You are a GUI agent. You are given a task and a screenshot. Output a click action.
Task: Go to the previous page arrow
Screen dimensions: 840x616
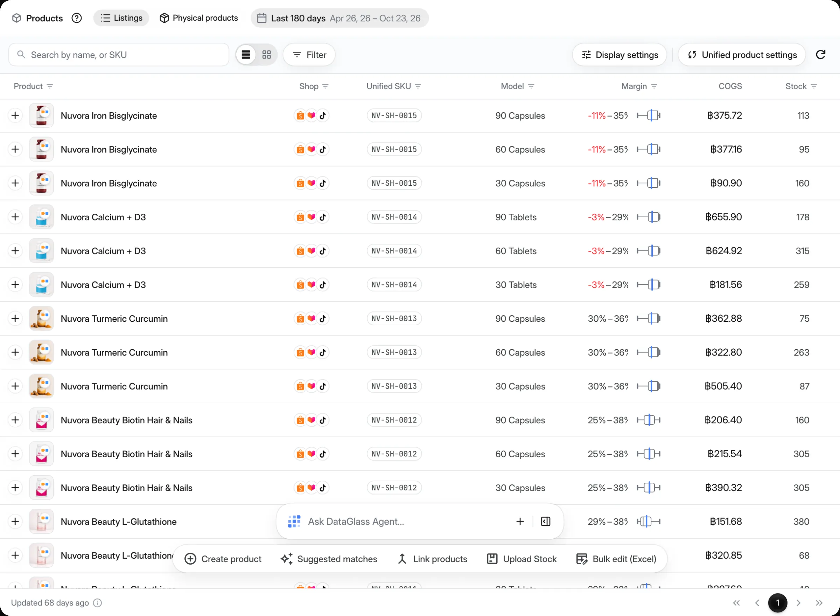tap(757, 603)
